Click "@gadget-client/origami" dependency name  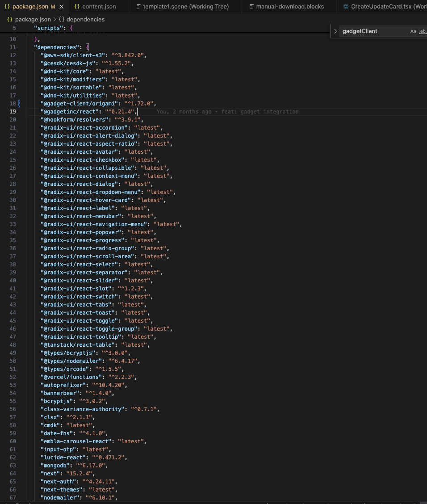point(79,104)
